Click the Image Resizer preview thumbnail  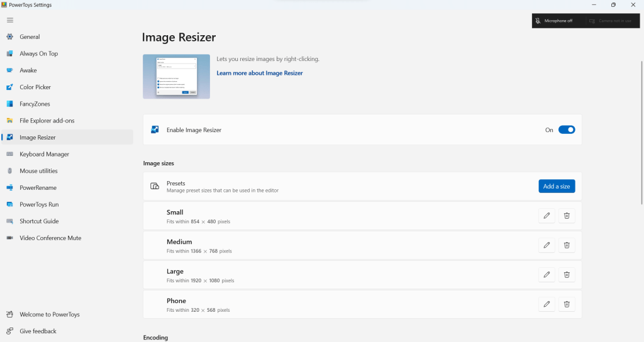[176, 76]
